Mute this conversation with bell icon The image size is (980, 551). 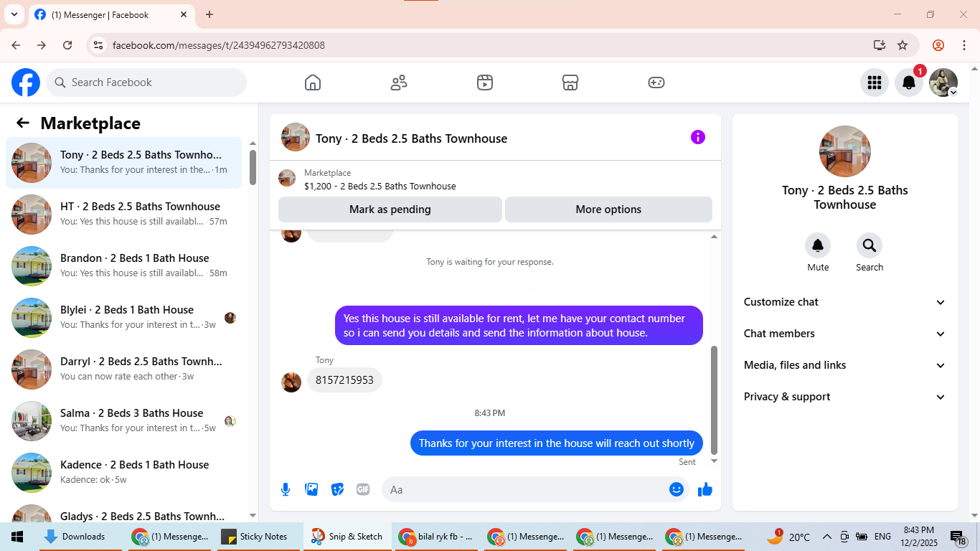point(818,246)
